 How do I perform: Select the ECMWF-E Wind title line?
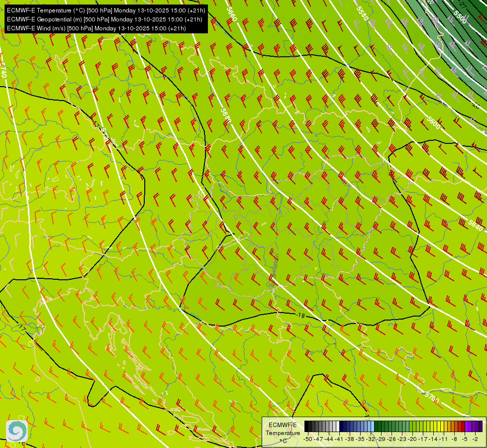pos(97,28)
